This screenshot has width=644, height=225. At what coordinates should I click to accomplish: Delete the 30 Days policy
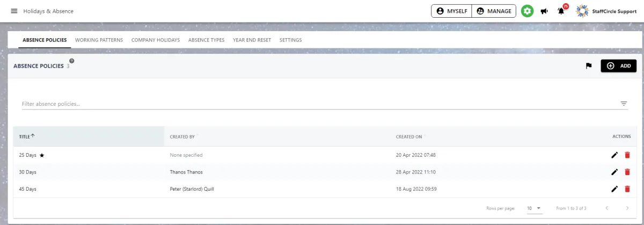click(x=627, y=172)
